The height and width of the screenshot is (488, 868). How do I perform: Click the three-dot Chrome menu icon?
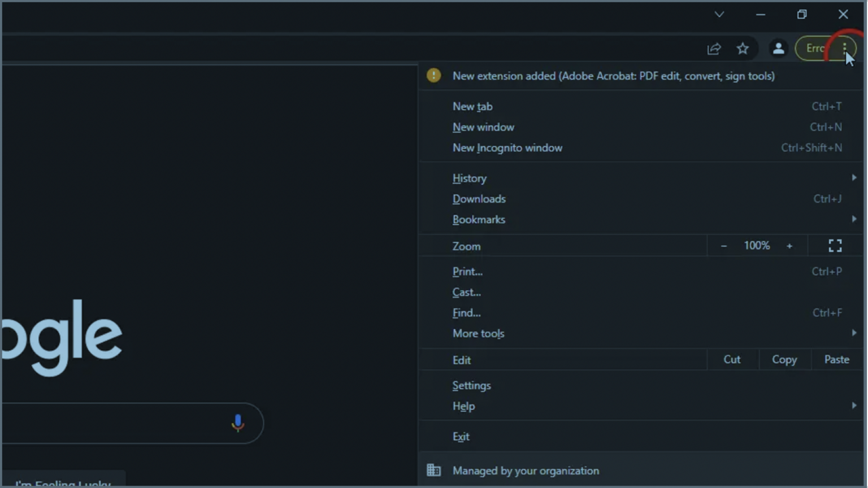click(x=844, y=48)
